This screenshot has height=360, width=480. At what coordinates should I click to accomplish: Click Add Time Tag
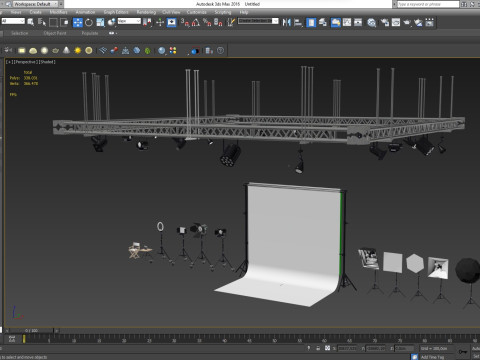(x=432, y=357)
